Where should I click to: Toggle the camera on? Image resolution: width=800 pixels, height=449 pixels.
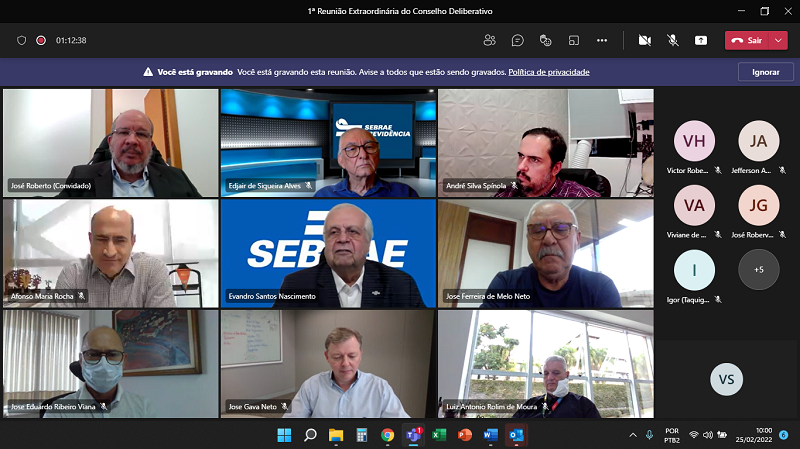pyautogui.click(x=645, y=40)
